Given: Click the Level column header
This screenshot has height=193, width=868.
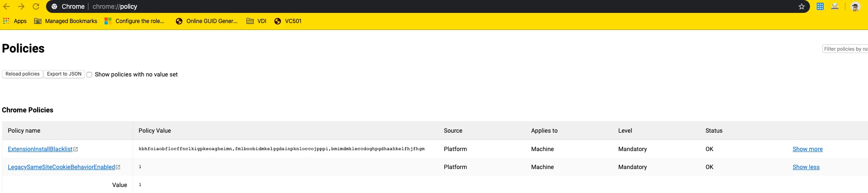Looking at the screenshot, I should pyautogui.click(x=625, y=131).
